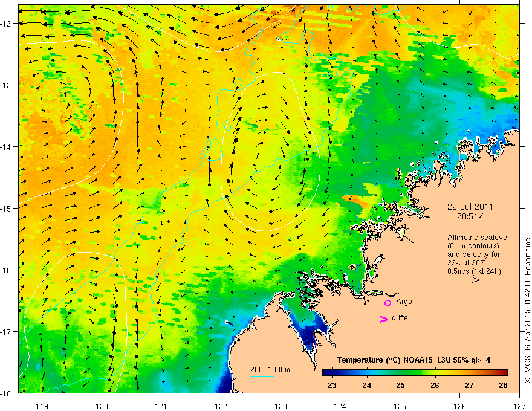
Task: Click the 'Altimetric sealevel' caption text
Action: [478, 238]
